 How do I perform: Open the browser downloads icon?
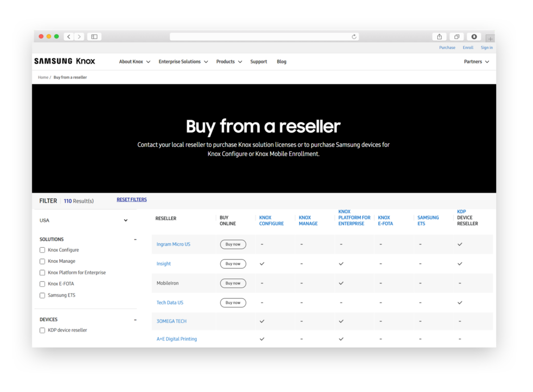click(474, 37)
